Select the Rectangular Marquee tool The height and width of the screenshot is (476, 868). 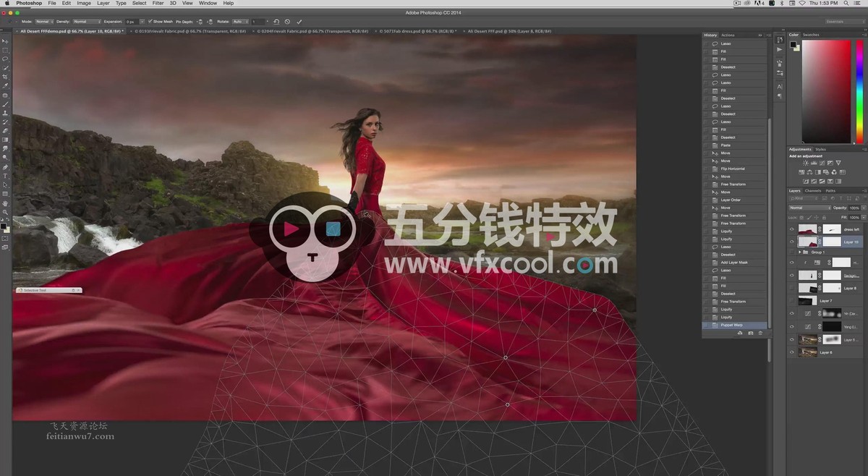5,50
